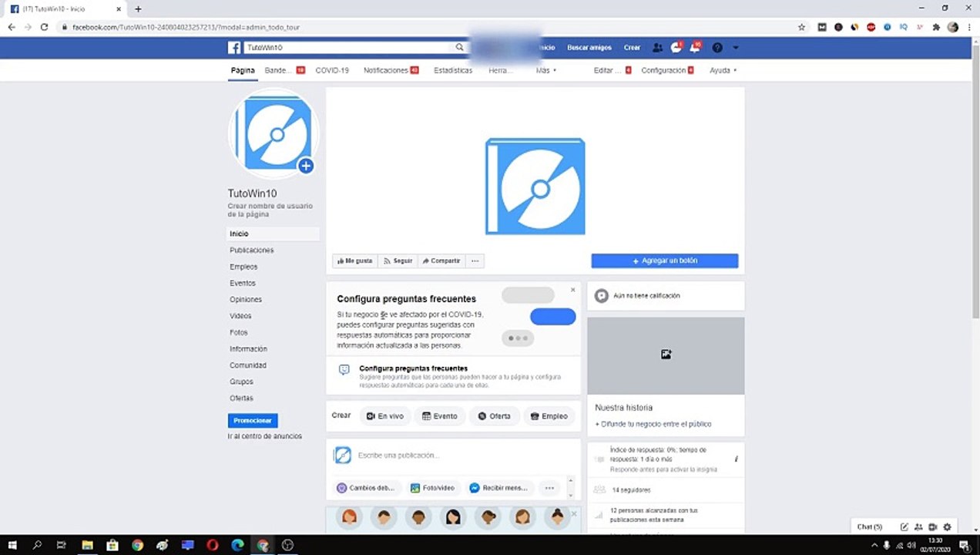The image size is (980, 555).
Task: Click the puzzle-piece extensions icon in Chrome
Action: pos(936,27)
